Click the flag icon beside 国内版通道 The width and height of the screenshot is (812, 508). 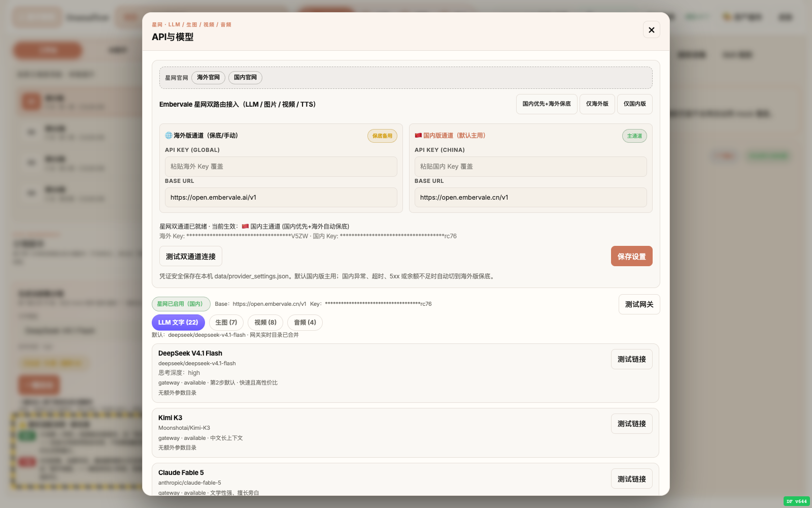(x=418, y=136)
